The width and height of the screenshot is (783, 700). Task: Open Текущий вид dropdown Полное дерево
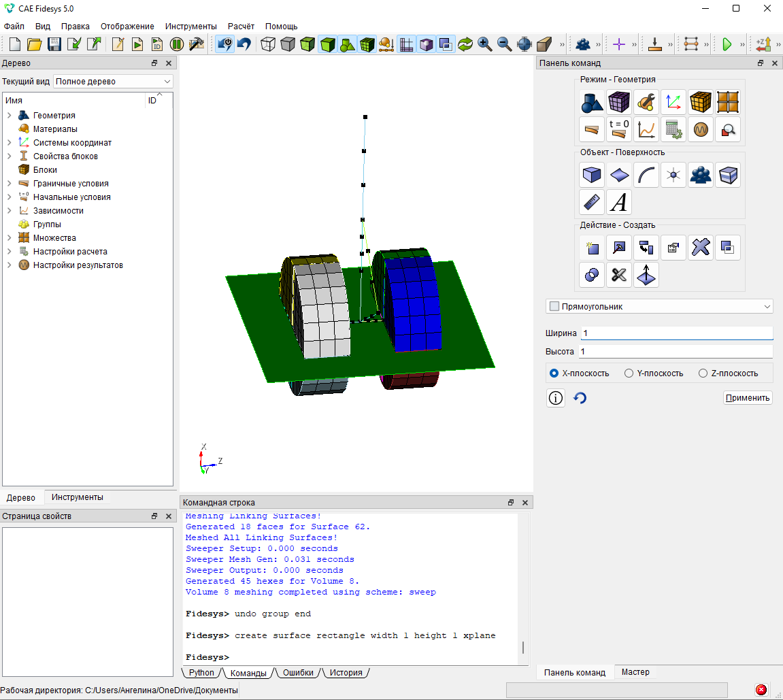[x=114, y=82]
